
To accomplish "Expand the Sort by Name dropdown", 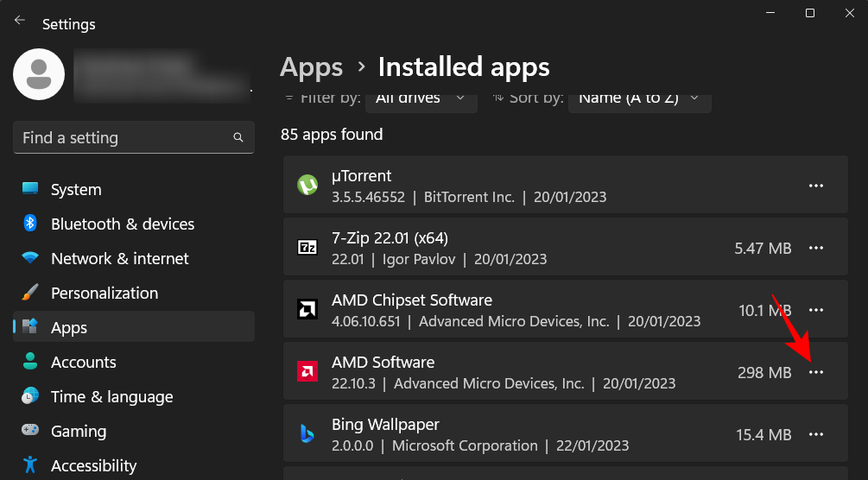I will [639, 99].
